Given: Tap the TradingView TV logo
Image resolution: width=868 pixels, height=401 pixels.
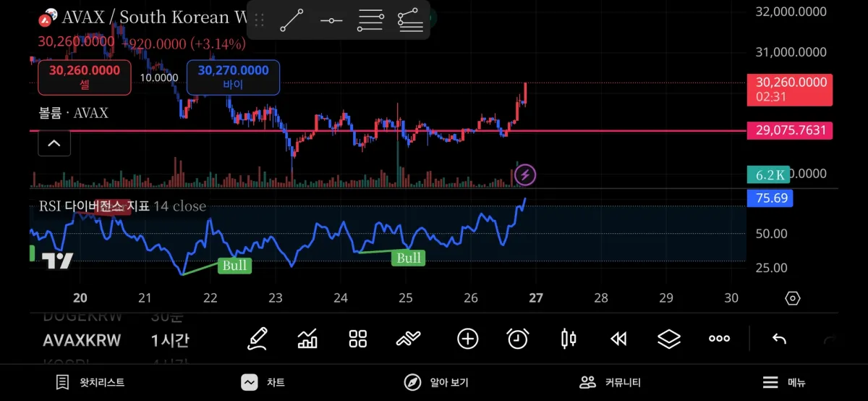Looking at the screenshot, I should click(x=57, y=261).
